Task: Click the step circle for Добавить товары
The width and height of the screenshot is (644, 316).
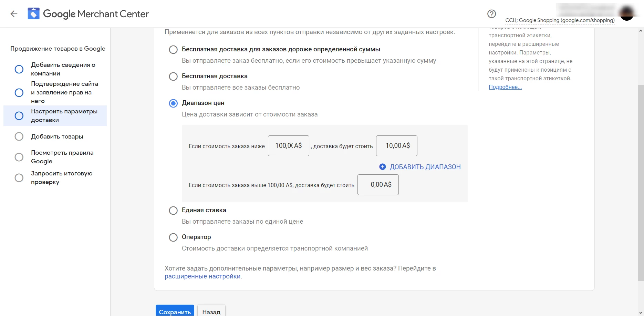Action: point(19,136)
